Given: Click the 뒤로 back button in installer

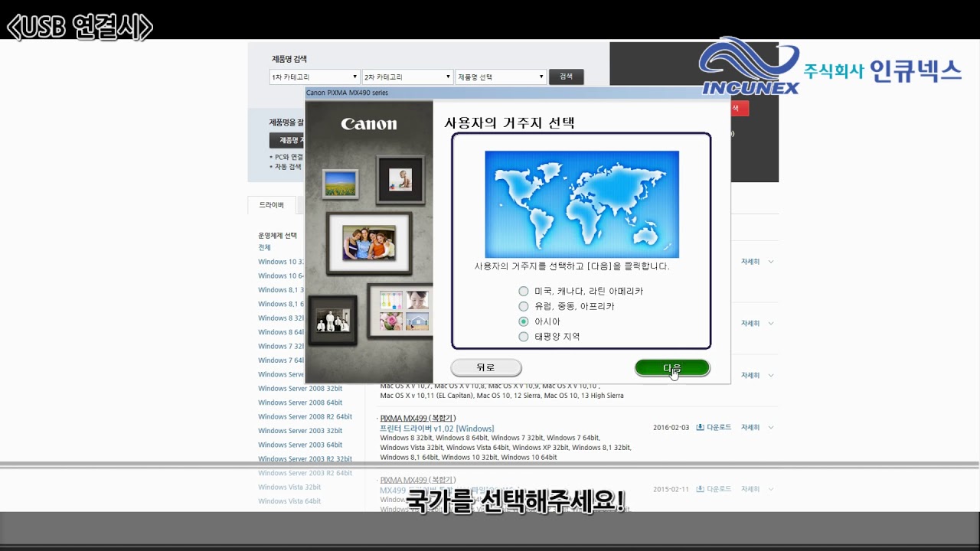Looking at the screenshot, I should [x=486, y=368].
